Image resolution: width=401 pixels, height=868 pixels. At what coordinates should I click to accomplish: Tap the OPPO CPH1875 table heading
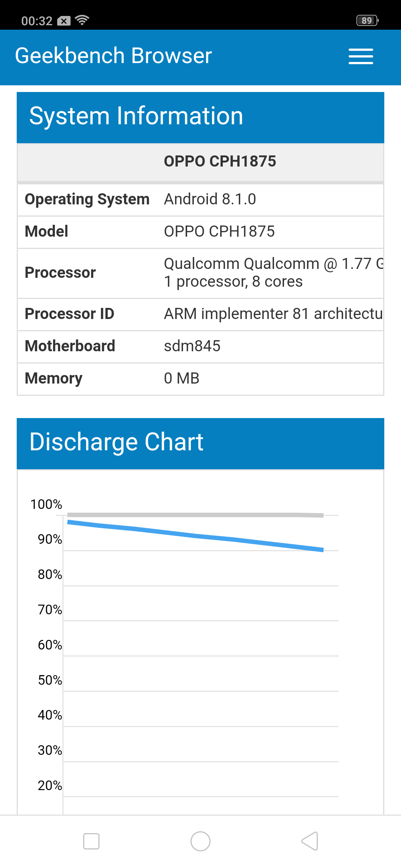click(x=220, y=161)
